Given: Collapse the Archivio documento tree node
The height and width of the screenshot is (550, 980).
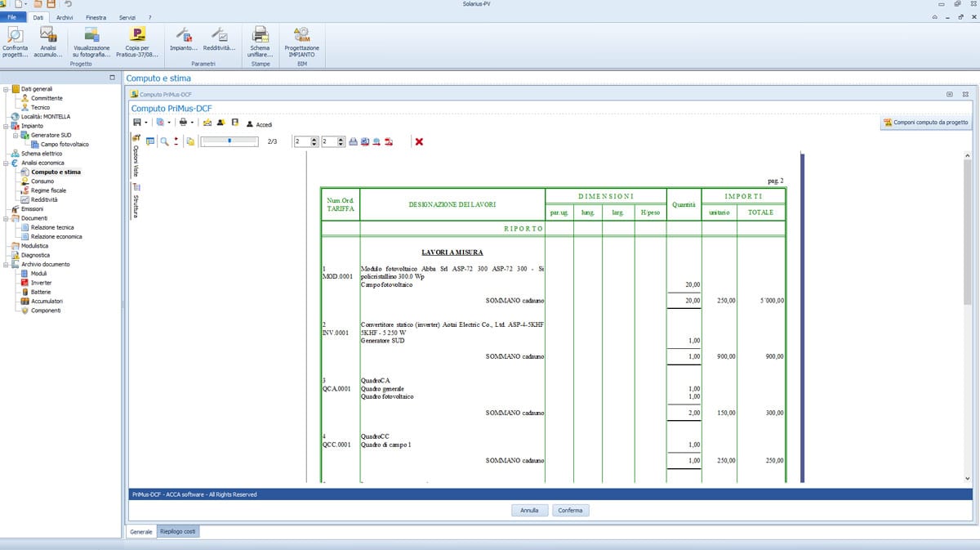Looking at the screenshot, I should [x=6, y=265].
